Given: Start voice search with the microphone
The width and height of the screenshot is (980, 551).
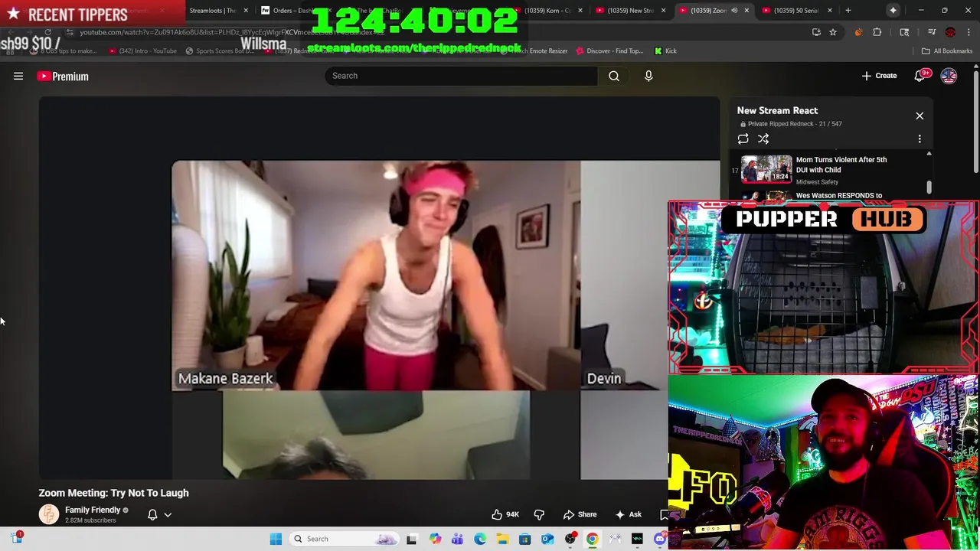Looking at the screenshot, I should click(648, 76).
